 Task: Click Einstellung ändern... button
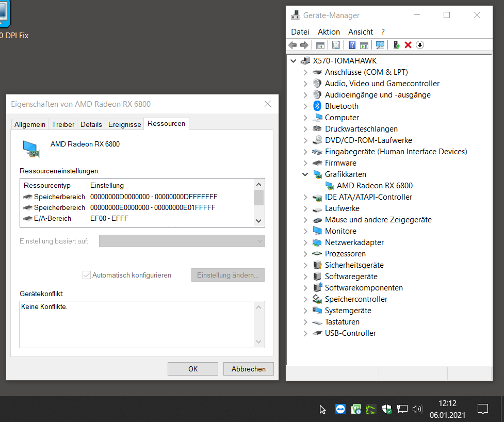pyautogui.click(x=228, y=275)
